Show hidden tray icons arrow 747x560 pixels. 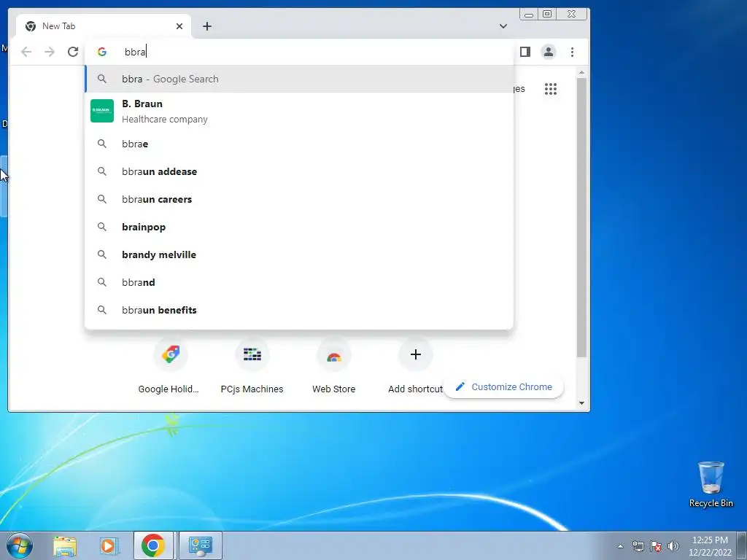click(620, 547)
